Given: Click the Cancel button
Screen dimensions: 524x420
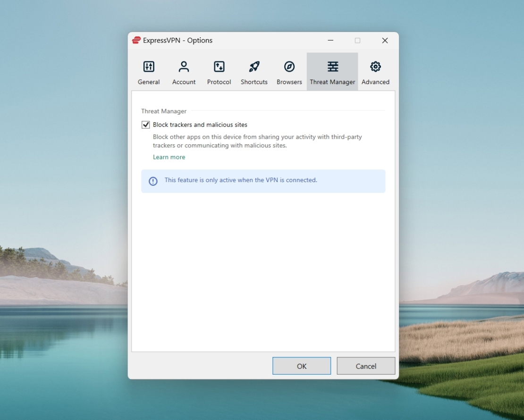Looking at the screenshot, I should (x=365, y=366).
